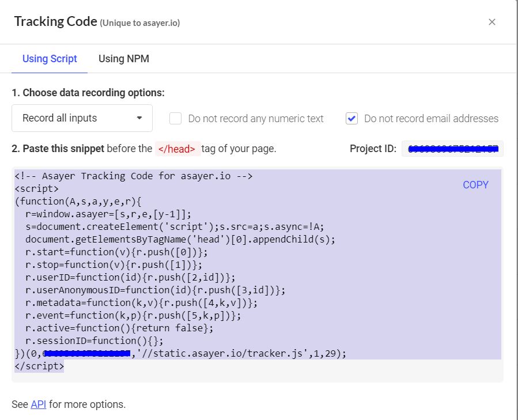The image size is (518, 420).
Task: Click the opening <script> tag line
Action: (37, 189)
